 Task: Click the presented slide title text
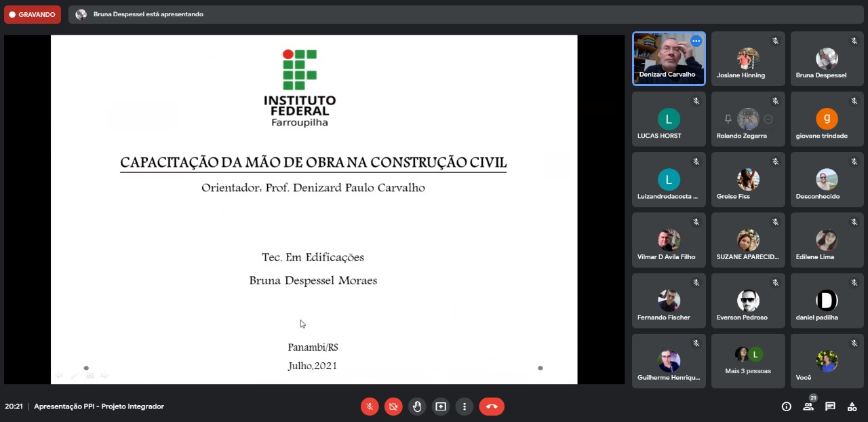click(x=313, y=163)
